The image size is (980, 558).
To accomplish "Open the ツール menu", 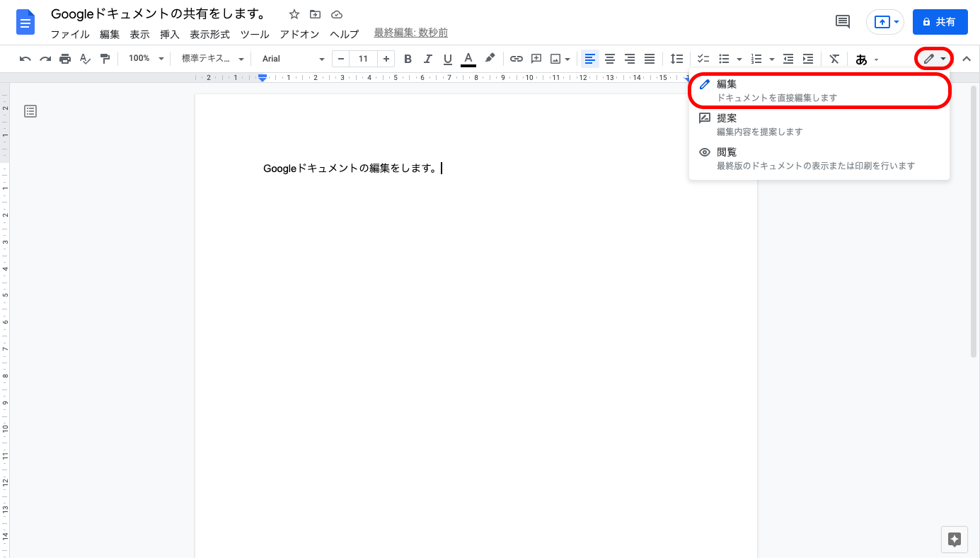I will click(x=255, y=34).
